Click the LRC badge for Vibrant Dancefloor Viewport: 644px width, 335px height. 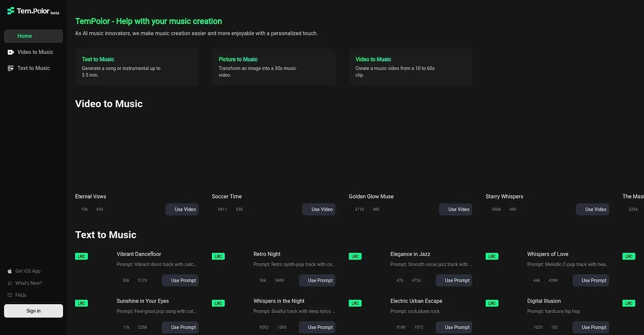pos(81,256)
